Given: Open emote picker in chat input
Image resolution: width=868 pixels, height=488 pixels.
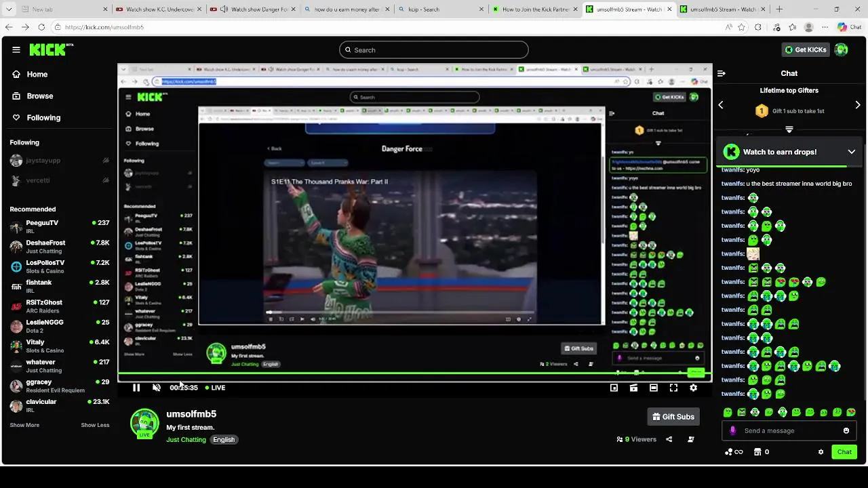Looking at the screenshot, I should click(x=846, y=431).
